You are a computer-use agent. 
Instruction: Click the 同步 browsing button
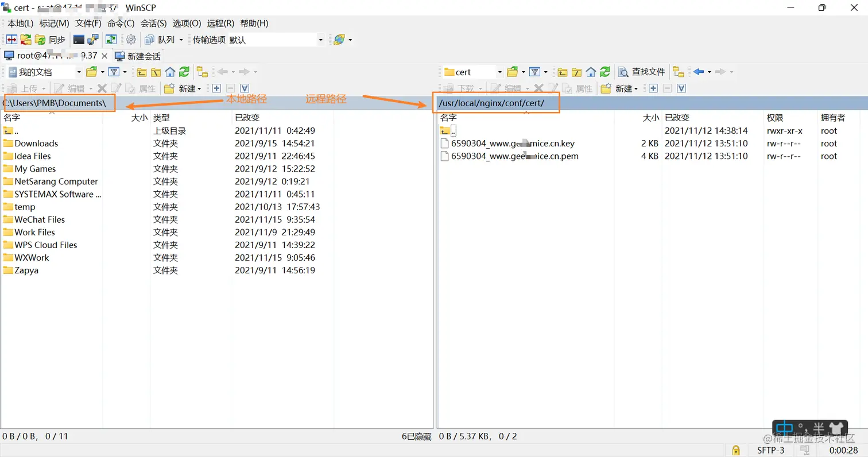point(51,40)
